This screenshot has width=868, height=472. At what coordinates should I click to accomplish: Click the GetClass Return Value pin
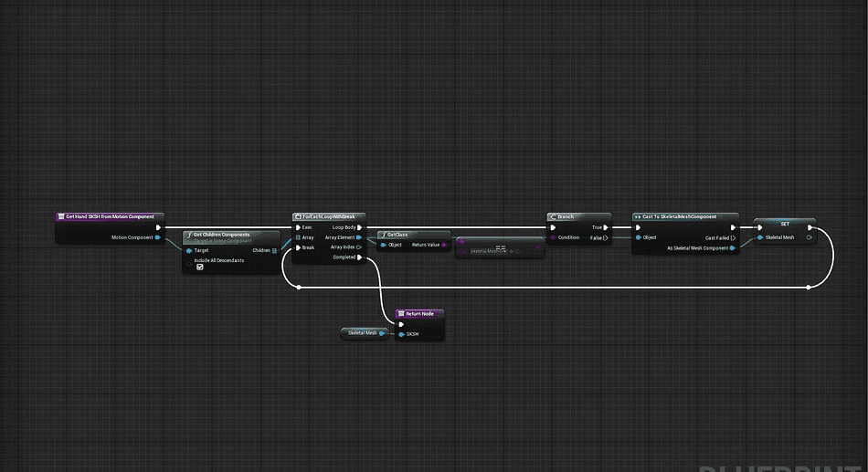(444, 245)
